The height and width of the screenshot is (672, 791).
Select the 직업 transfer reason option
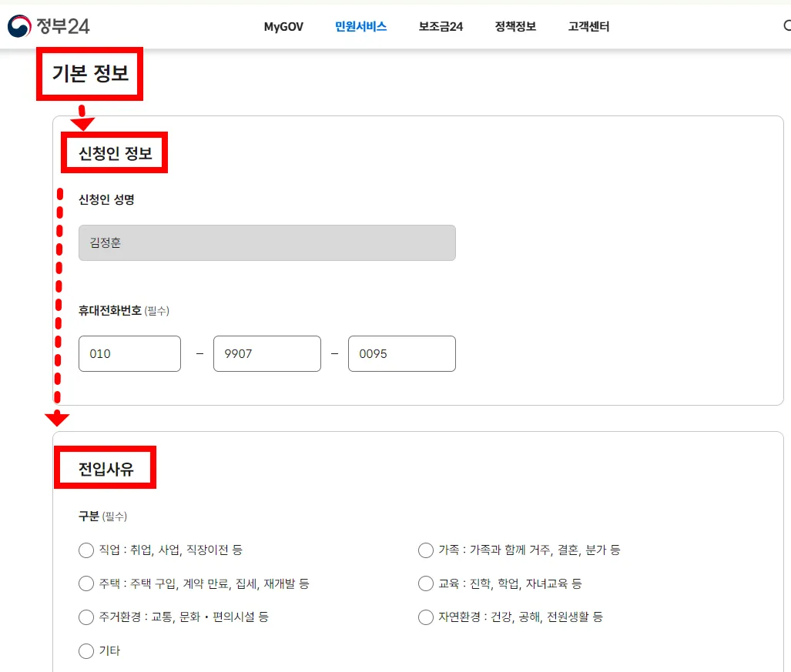click(x=86, y=550)
